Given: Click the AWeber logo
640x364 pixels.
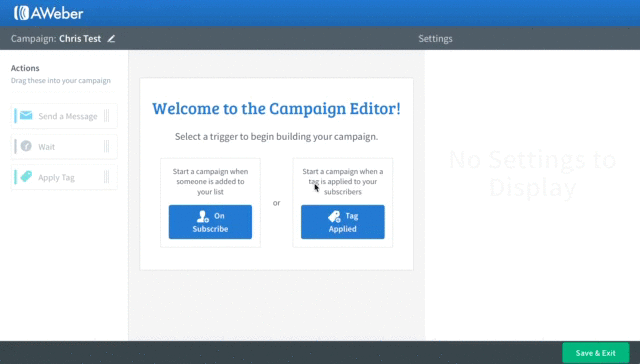Looking at the screenshot, I should (49, 13).
